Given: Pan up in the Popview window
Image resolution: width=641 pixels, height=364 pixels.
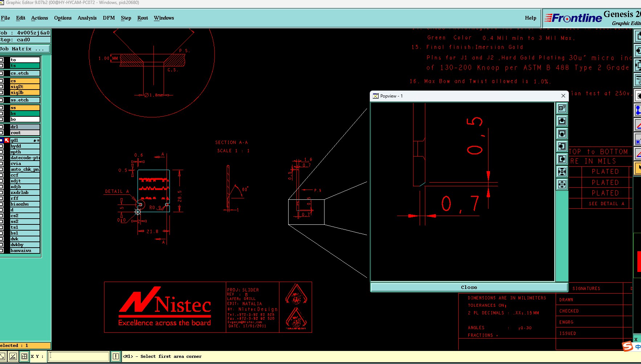Looking at the screenshot, I should [562, 121].
